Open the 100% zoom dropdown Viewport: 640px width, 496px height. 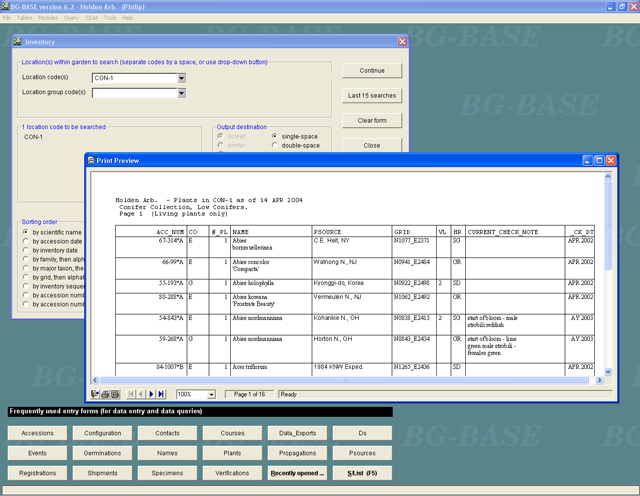[211, 394]
